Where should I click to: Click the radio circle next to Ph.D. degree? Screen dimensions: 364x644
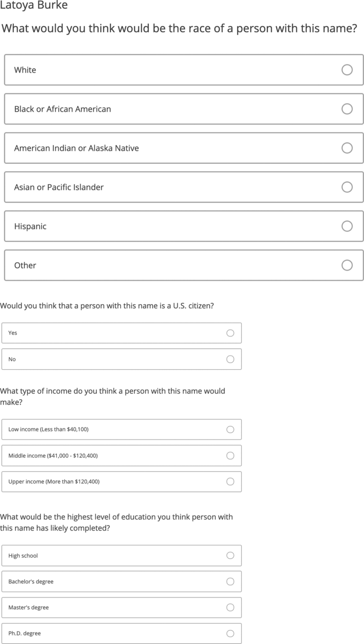(230, 633)
